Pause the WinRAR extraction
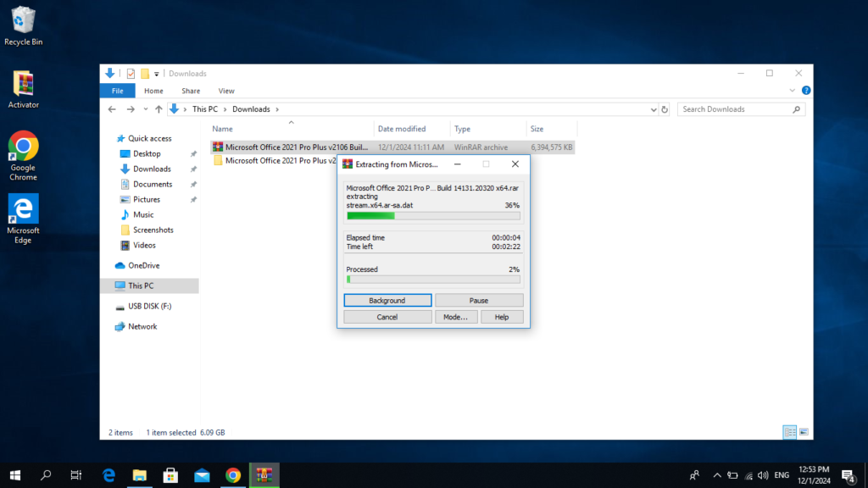868x488 pixels. (479, 301)
